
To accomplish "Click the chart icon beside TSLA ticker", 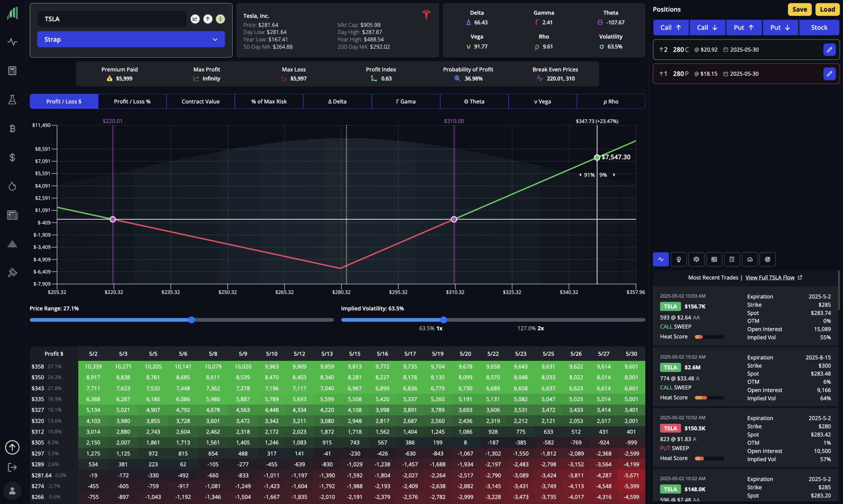I will click(x=195, y=19).
